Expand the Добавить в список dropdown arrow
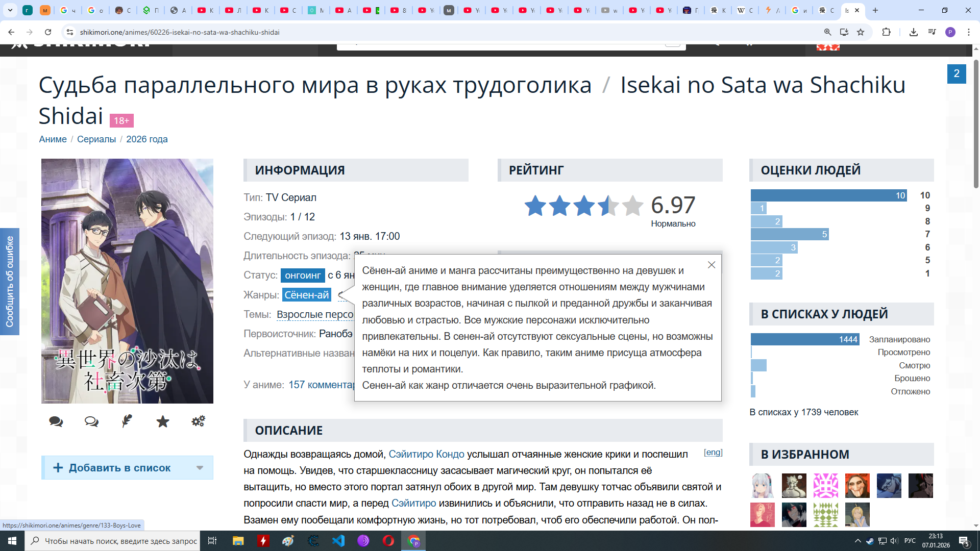This screenshot has height=551, width=980. pyautogui.click(x=200, y=468)
